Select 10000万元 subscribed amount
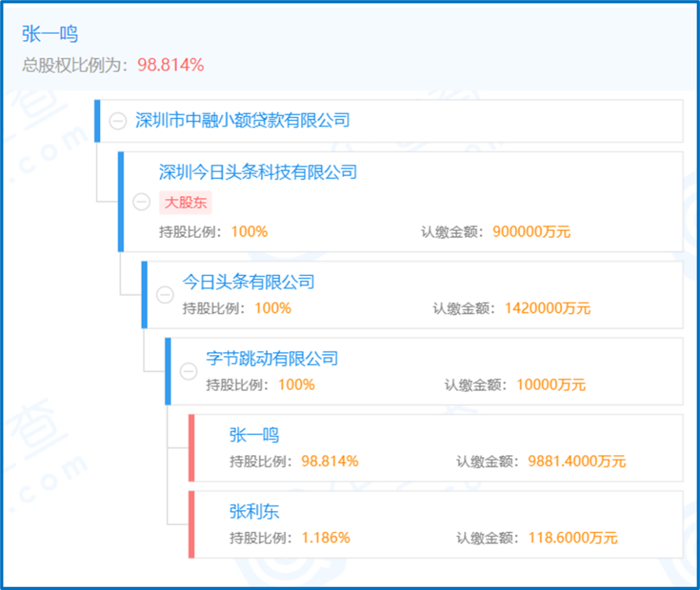Screen dimensions: 700x590 551,384
